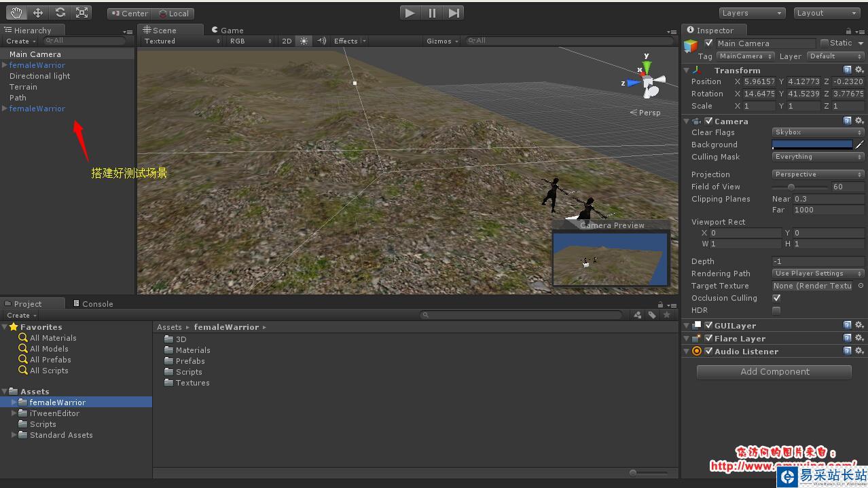Image resolution: width=868 pixels, height=488 pixels.
Task: Expand the iTweenEditor folder
Action: [14, 413]
